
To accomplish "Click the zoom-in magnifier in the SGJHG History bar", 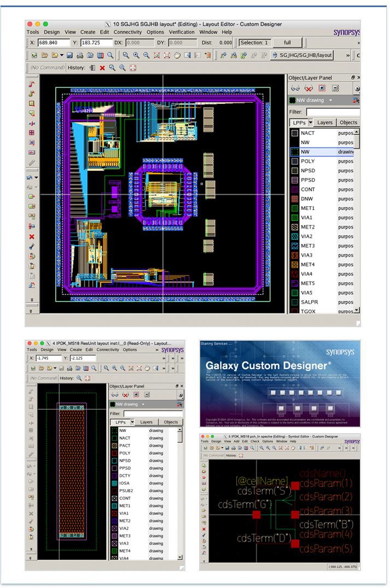I will coord(112,68).
